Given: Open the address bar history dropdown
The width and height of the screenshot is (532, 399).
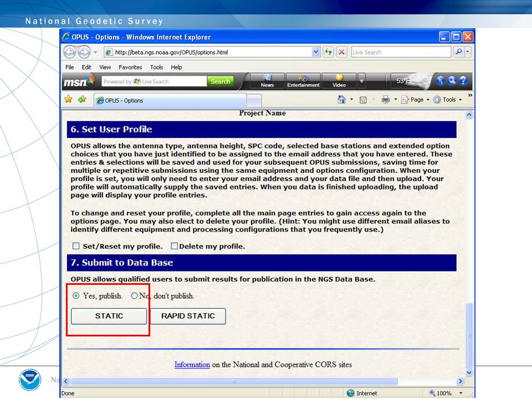Looking at the screenshot, I should [x=316, y=52].
